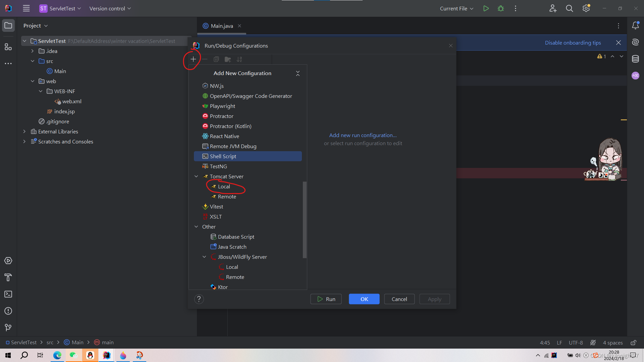The width and height of the screenshot is (644, 362).
Task: Open Search Everywhere magnifier icon
Action: 569,8
